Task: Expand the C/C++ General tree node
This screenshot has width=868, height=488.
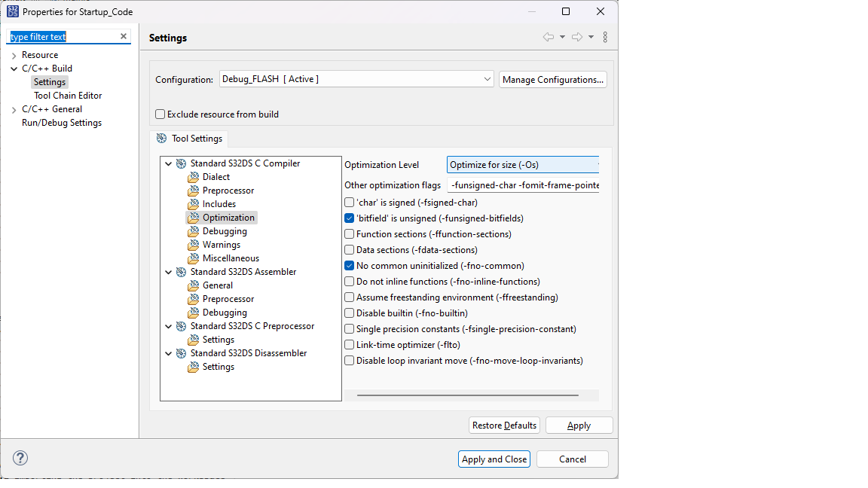Action: 14,110
